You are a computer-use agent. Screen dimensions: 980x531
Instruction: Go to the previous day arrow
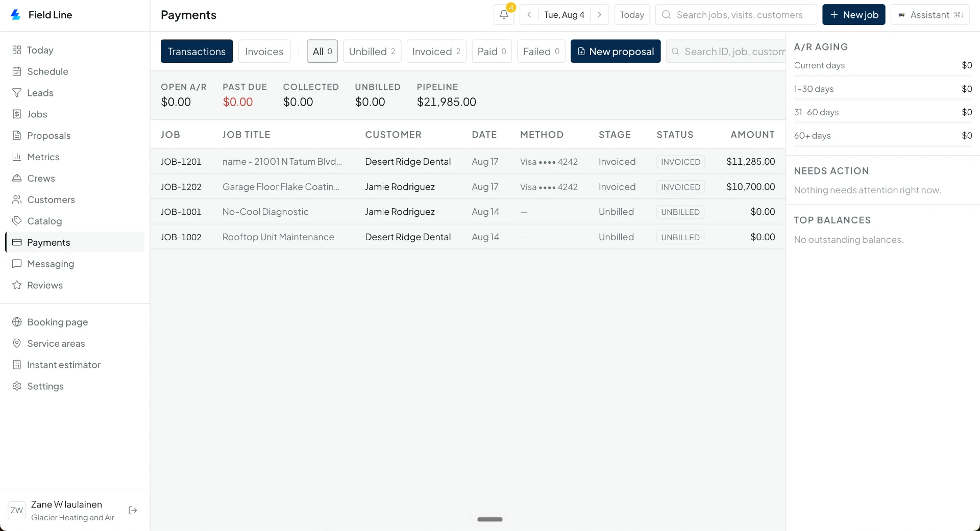tap(529, 15)
